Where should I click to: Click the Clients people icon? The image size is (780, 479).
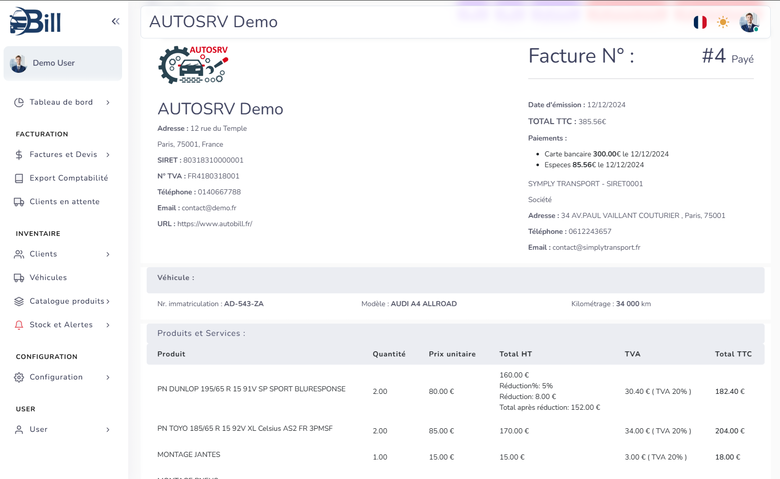(x=19, y=254)
